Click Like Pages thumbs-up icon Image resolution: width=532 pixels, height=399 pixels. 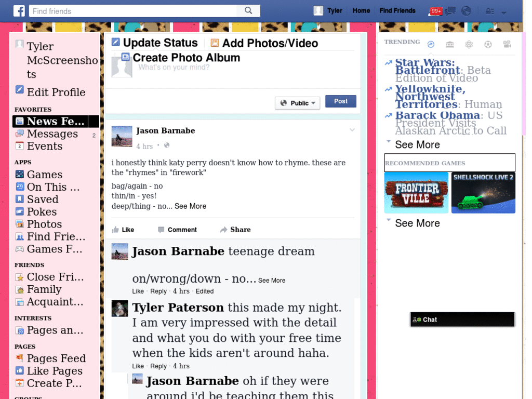pyautogui.click(x=20, y=370)
